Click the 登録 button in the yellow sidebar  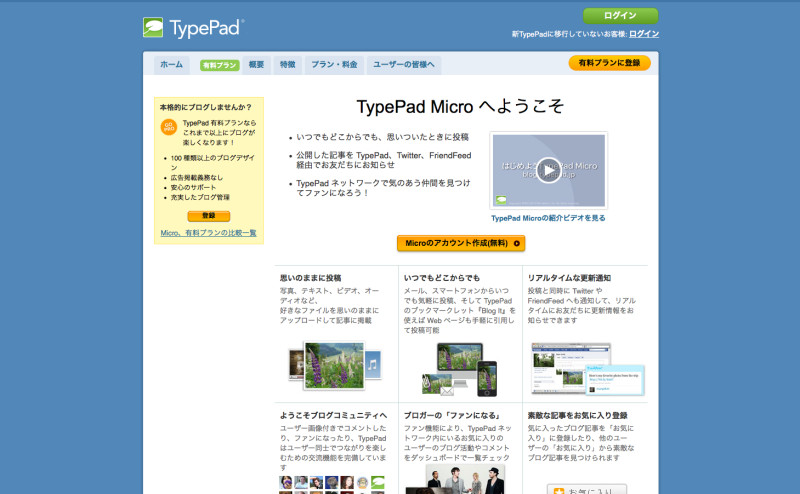(x=209, y=216)
